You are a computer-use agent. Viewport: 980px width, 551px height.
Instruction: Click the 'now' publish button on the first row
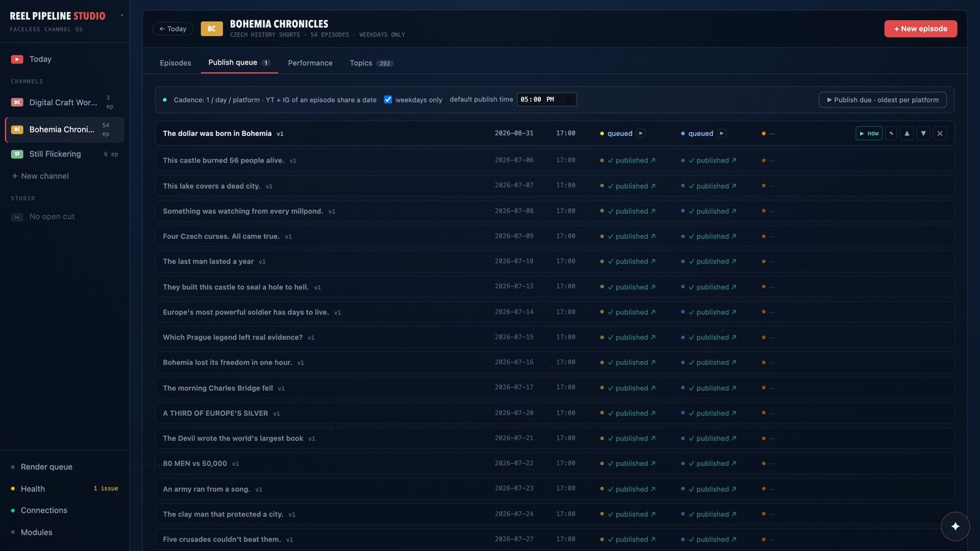(869, 133)
